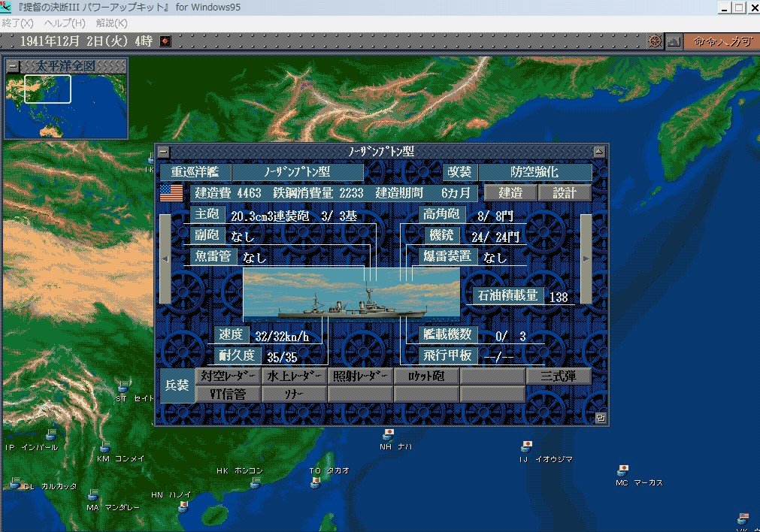The image size is (760, 532).
Task: Click the ship's wheel icon in top bar
Action: coord(655,41)
